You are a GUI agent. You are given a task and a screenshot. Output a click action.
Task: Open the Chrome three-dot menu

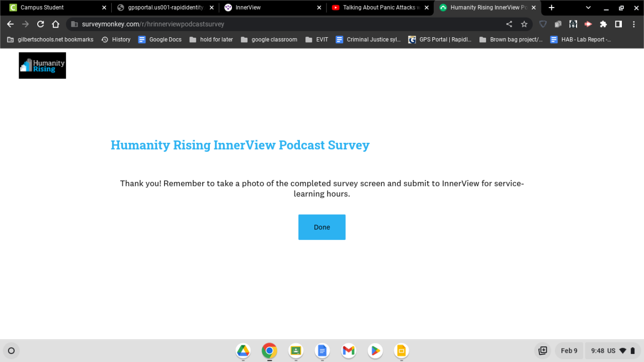pyautogui.click(x=634, y=24)
